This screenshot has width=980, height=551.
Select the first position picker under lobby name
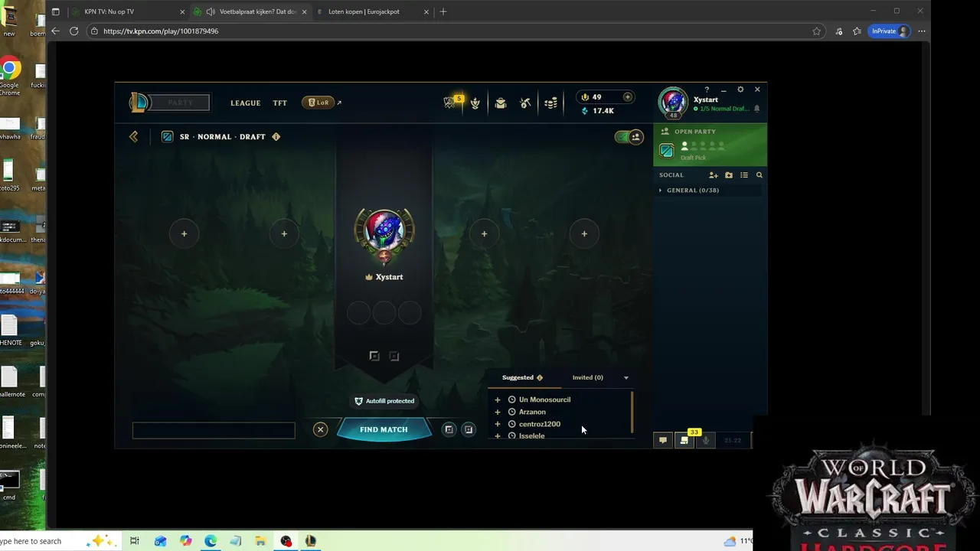pos(374,356)
